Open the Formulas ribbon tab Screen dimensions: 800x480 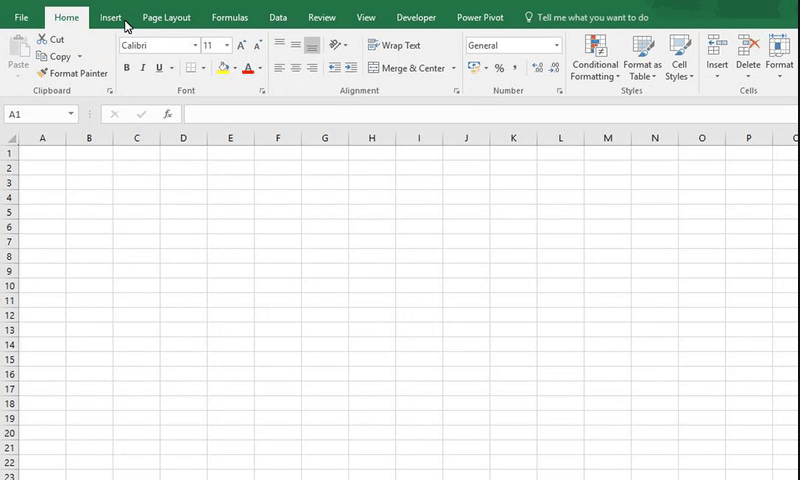229,17
